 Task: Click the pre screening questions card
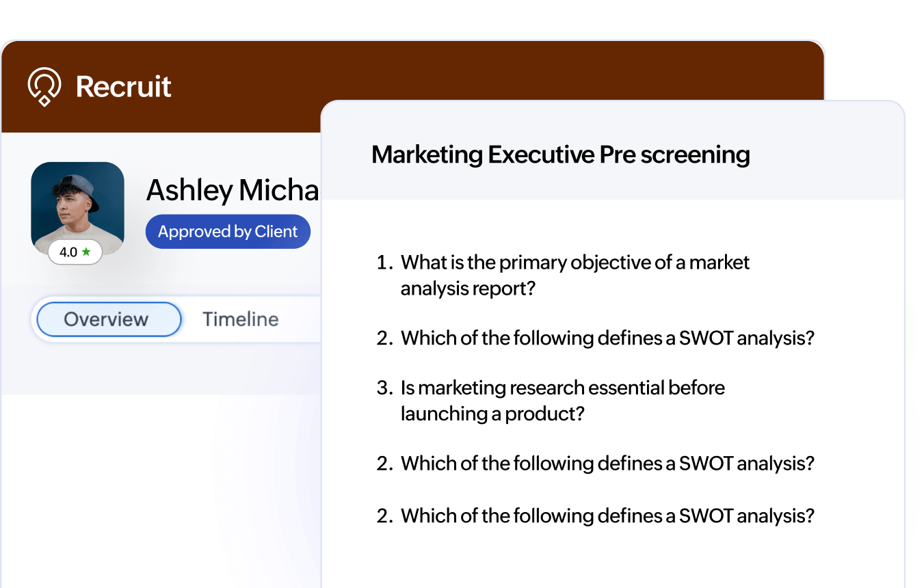(612, 342)
